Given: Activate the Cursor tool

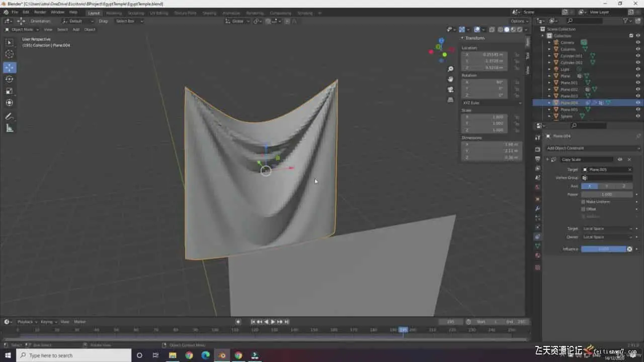Looking at the screenshot, I should click(x=10, y=54).
